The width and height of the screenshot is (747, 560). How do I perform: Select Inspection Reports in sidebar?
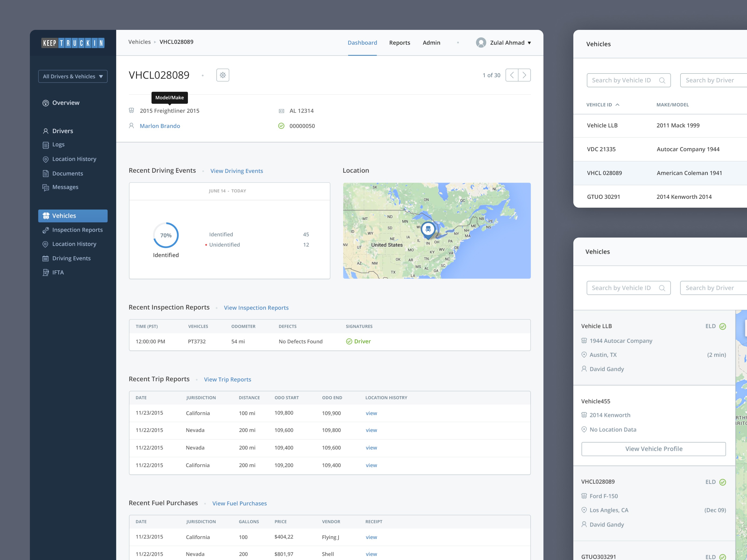pyautogui.click(x=77, y=230)
